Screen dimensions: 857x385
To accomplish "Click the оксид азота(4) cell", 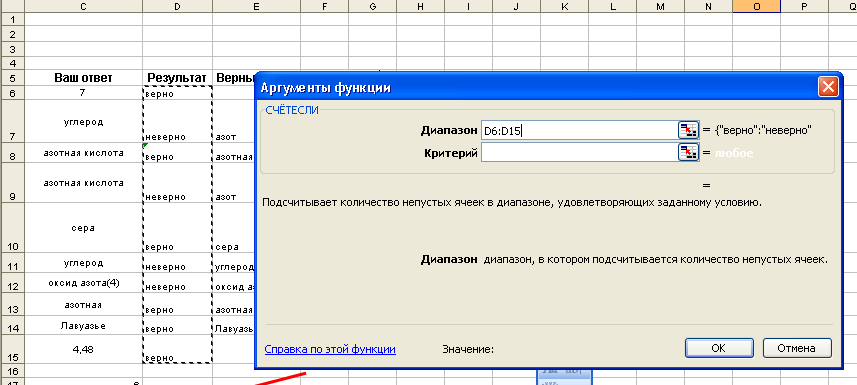I will [83, 283].
